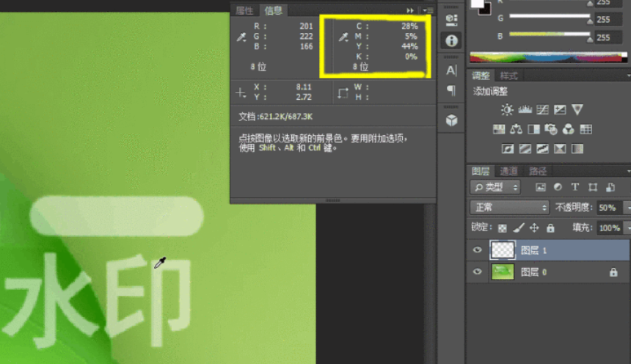Add a Black & White adjustment layer
Image resolution: width=631 pixels, height=364 pixels.
533,129
